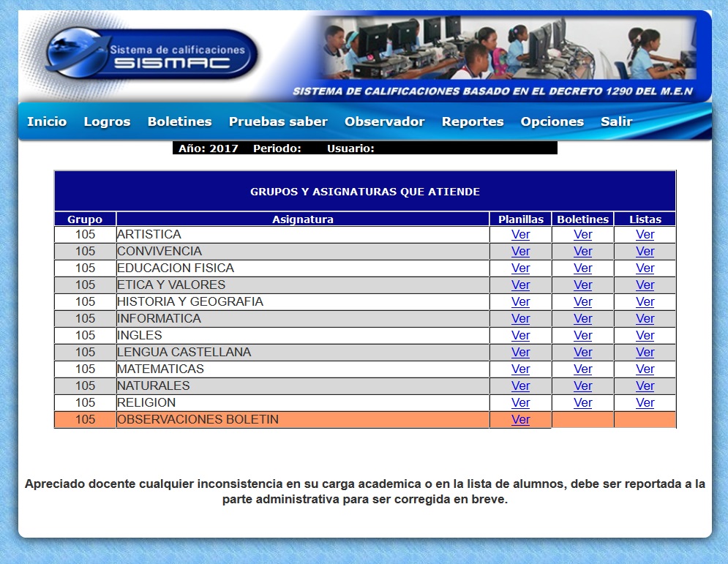The width and height of the screenshot is (728, 564).
Task: Click the Año: 2017 status text
Action: click(209, 148)
